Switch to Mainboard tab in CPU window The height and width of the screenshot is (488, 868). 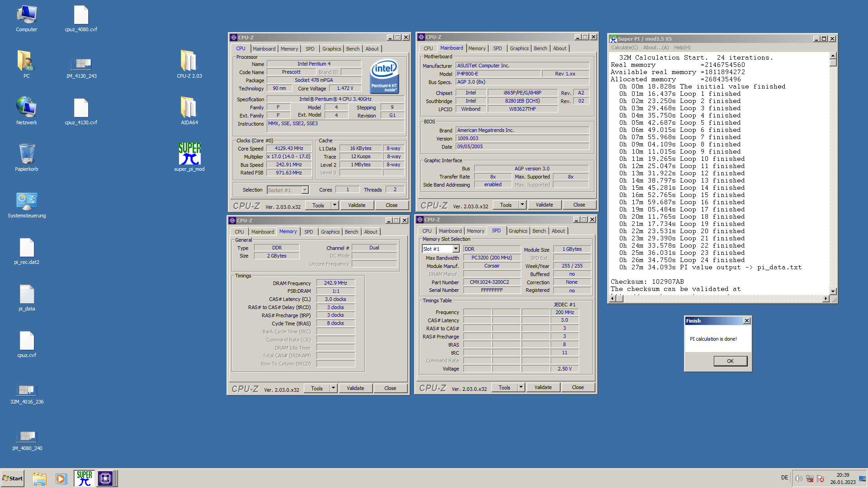pos(264,49)
